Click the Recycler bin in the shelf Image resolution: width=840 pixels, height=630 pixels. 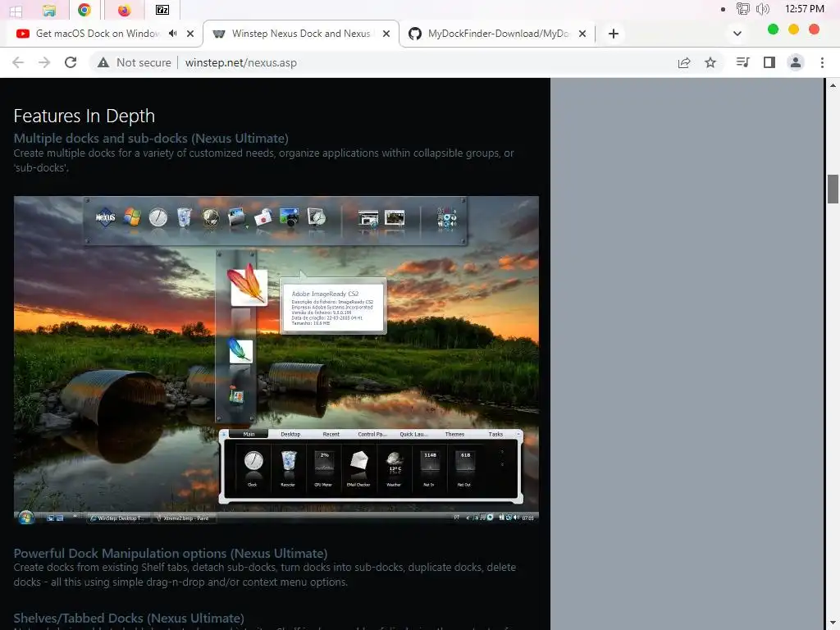(288, 467)
